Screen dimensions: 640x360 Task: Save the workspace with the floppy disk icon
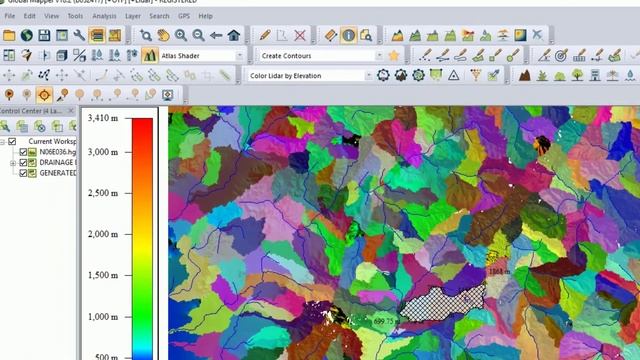(x=44, y=36)
